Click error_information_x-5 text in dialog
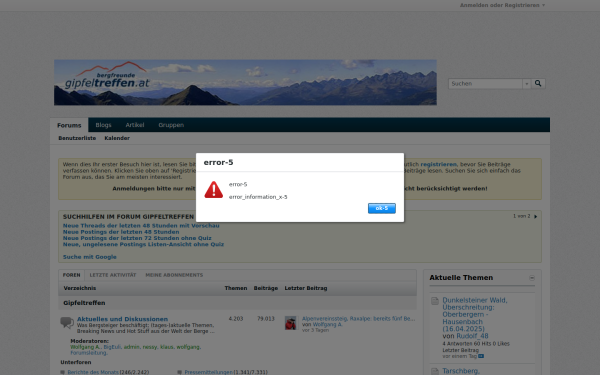Screen dimensions: 600x375 coord(258,197)
